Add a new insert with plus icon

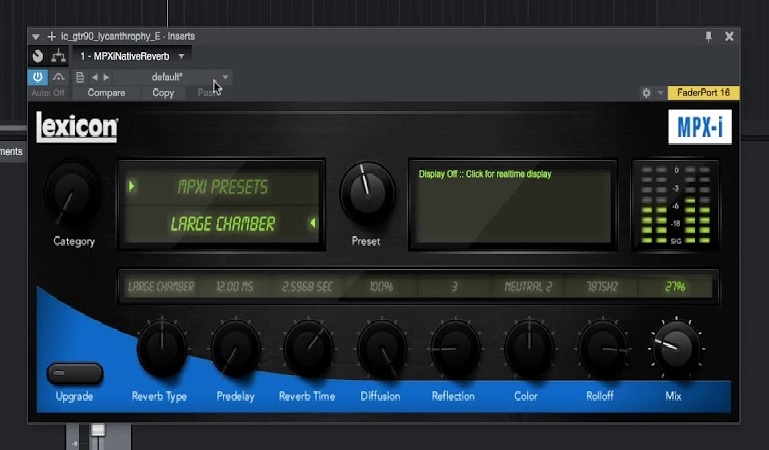(51, 36)
